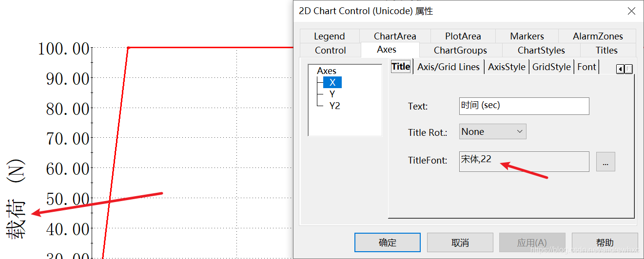The height and width of the screenshot is (259, 644).
Task: Select the X axis tree item
Action: coord(332,82)
